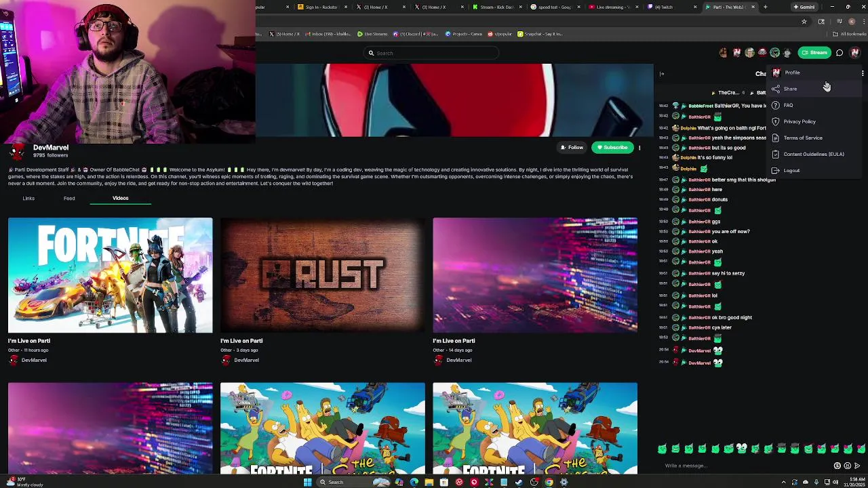Switch to the Stream - Kick Dashboard tab

pyautogui.click(x=496, y=7)
